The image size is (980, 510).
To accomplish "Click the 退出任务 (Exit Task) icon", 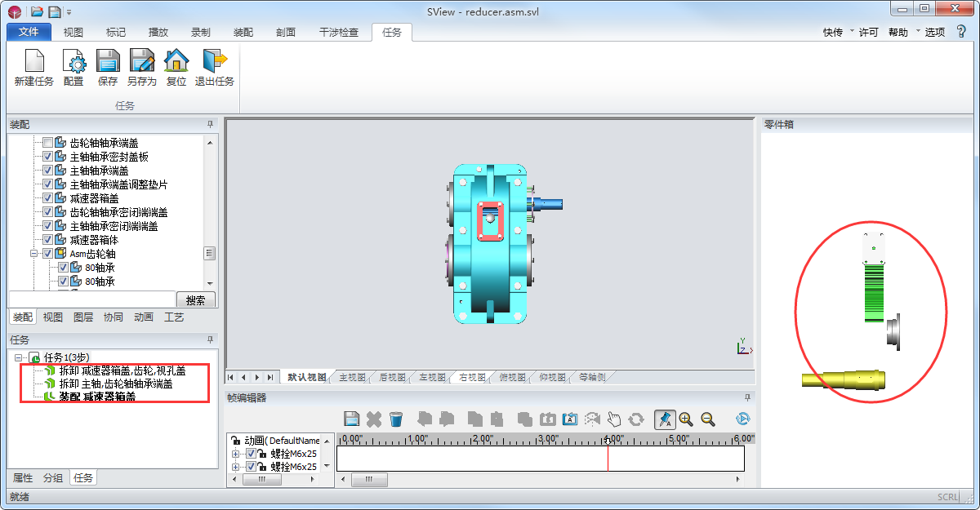I will tap(214, 62).
